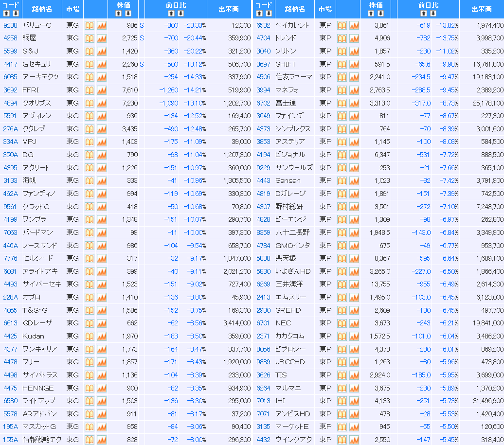Open stock code 155A link
The width and height of the screenshot is (504, 445).
pos(10,440)
